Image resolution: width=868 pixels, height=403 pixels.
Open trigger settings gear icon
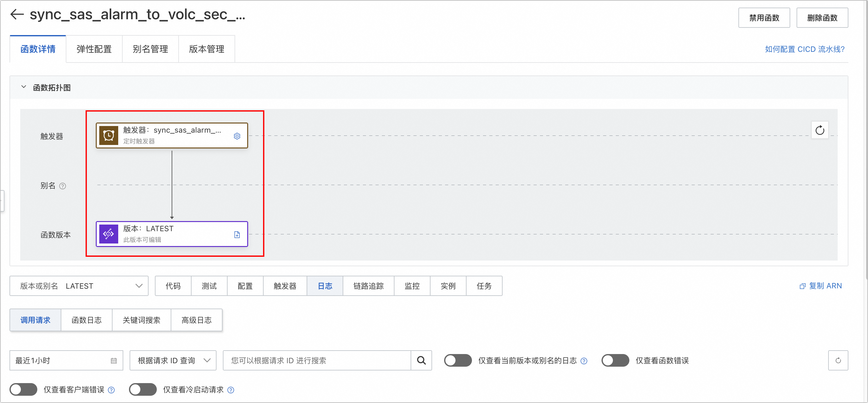pos(237,136)
